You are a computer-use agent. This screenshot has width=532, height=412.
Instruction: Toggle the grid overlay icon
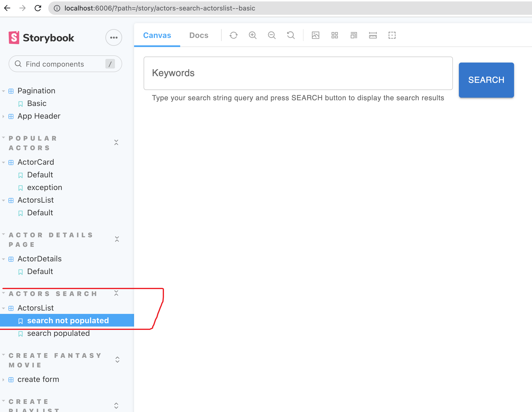point(335,36)
